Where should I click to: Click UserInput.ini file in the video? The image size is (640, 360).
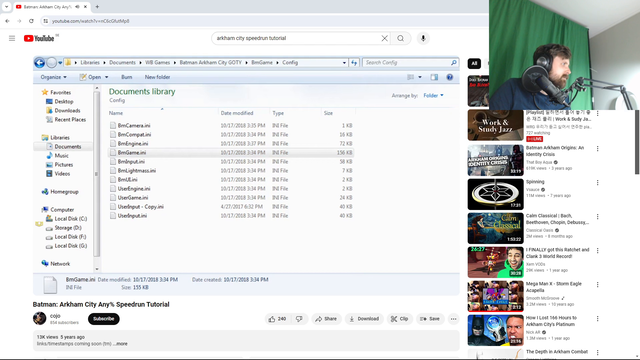pos(132,216)
